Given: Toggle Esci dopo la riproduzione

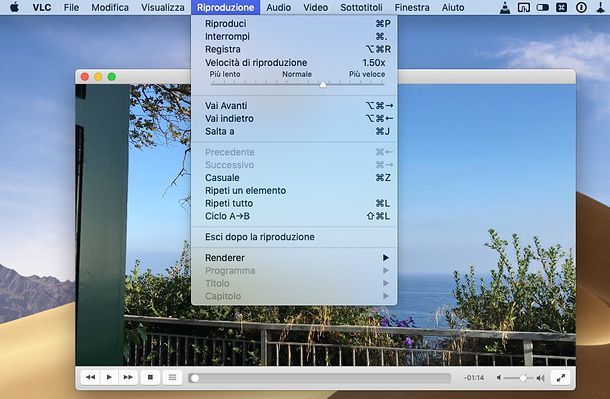Looking at the screenshot, I should point(294,237).
